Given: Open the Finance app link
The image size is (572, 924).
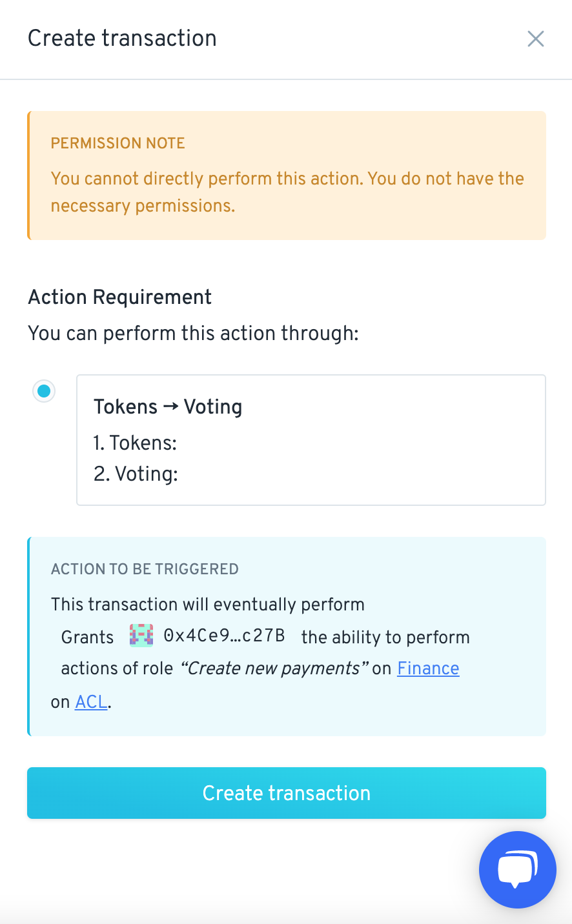Looking at the screenshot, I should (x=428, y=668).
